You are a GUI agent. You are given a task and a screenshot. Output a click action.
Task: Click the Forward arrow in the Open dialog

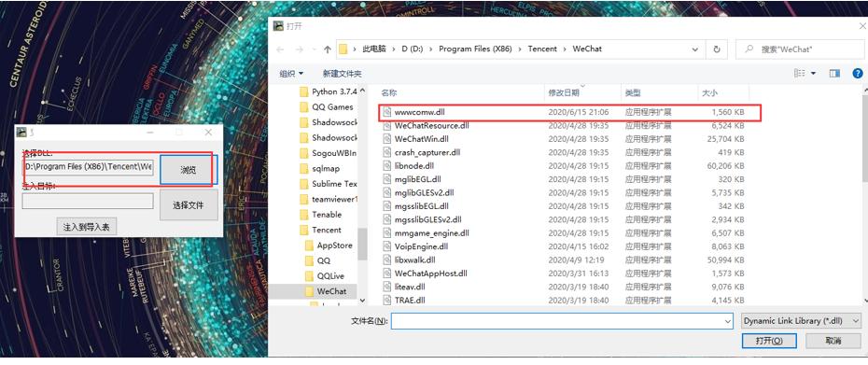[300, 49]
